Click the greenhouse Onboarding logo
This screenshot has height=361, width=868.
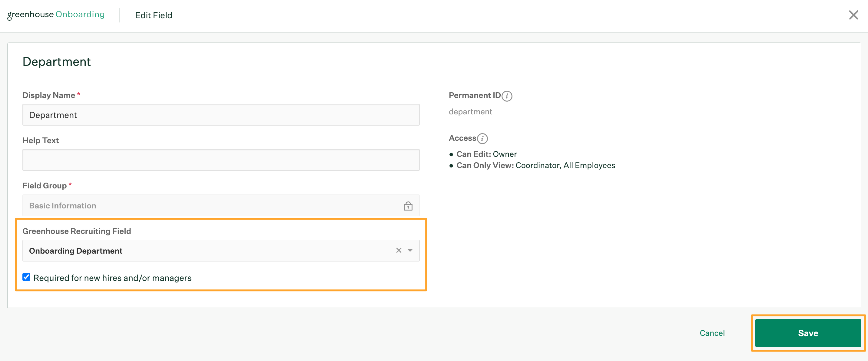pos(56,15)
